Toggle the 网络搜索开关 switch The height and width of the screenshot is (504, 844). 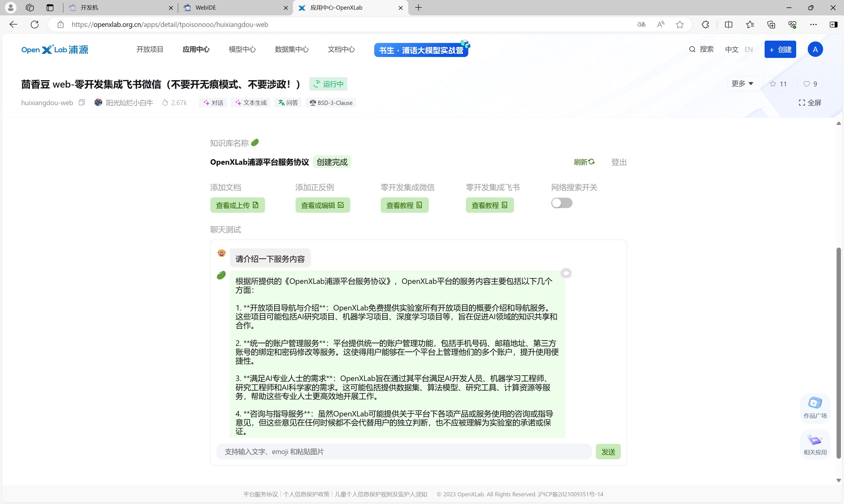tap(562, 203)
